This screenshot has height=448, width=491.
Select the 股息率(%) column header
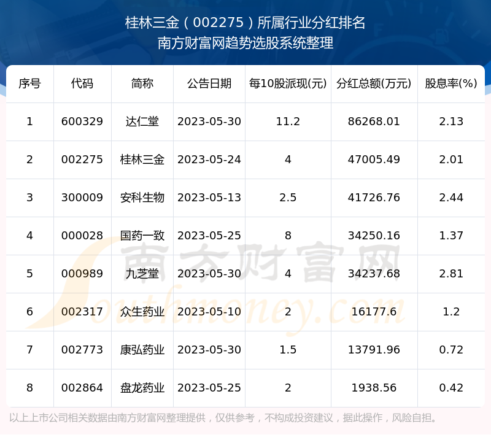[451, 83]
